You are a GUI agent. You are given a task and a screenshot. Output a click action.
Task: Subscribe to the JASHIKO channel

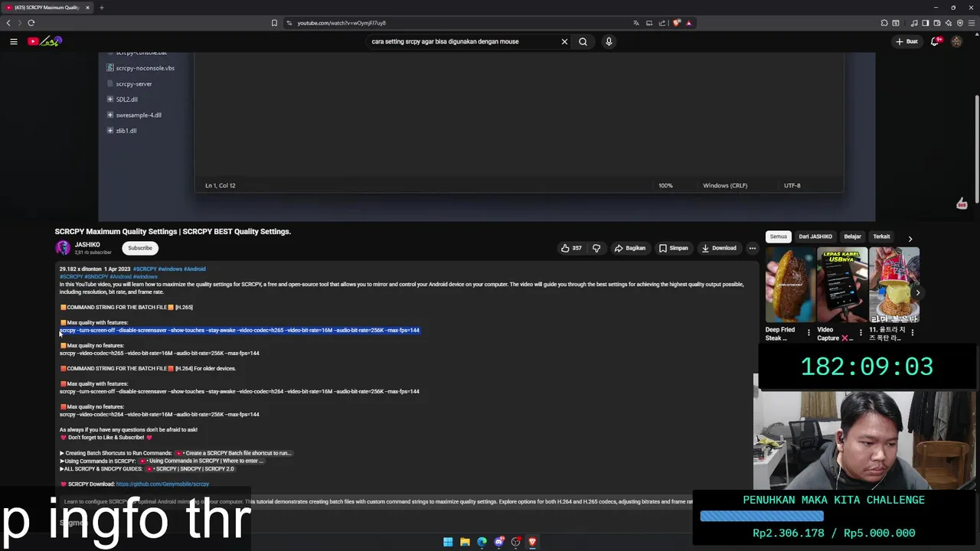pos(140,248)
